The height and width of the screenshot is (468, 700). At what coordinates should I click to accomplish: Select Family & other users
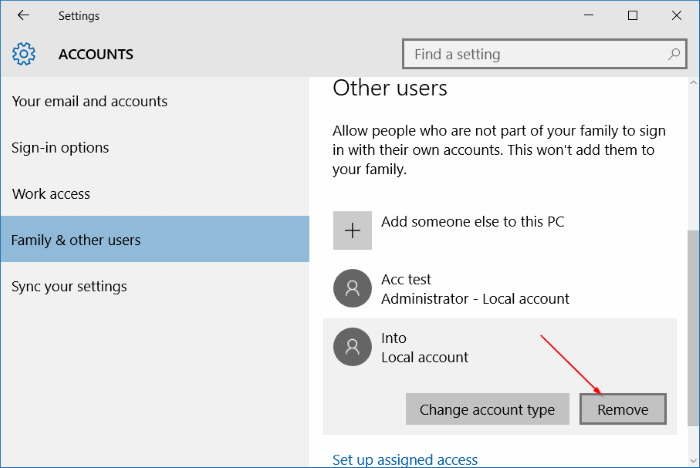[x=76, y=240]
